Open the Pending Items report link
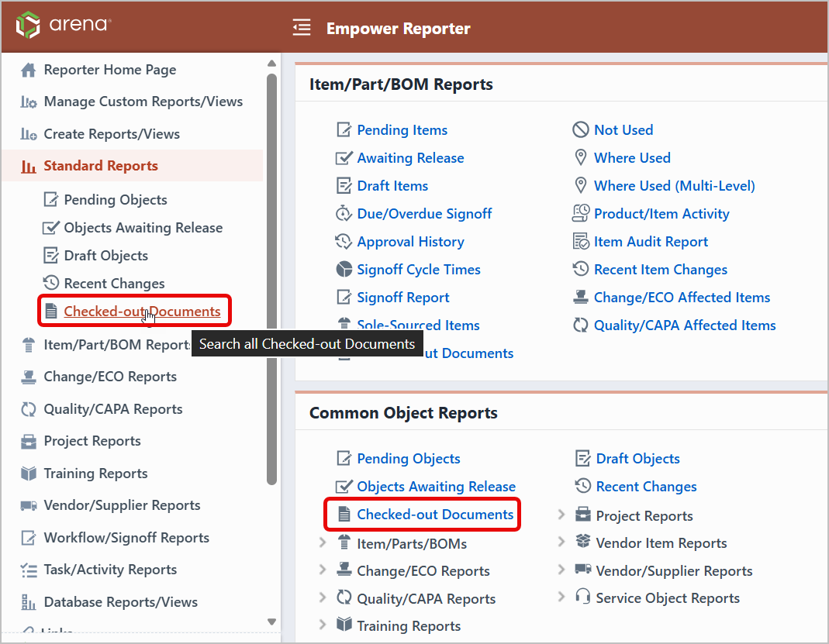Screen dimensions: 829x644 (402, 130)
